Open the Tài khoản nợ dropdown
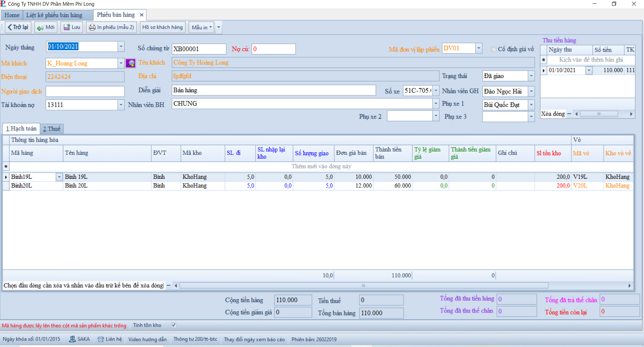 coord(121,105)
